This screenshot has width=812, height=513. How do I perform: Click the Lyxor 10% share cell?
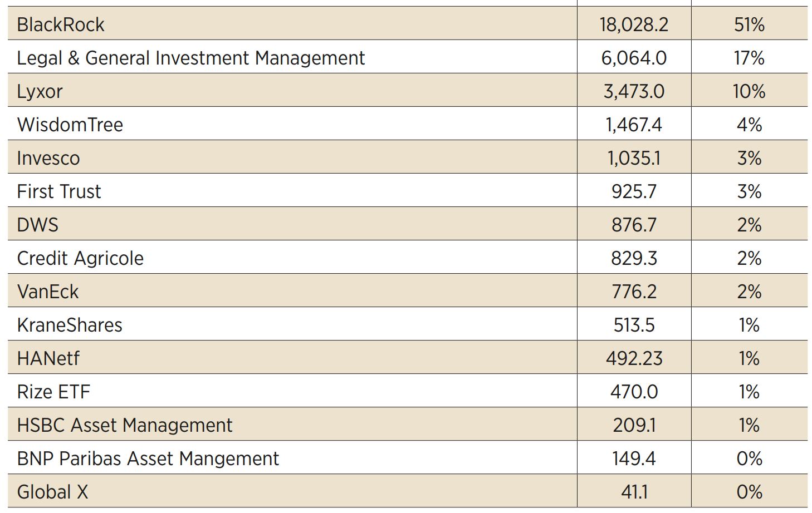pyautogui.click(x=749, y=91)
